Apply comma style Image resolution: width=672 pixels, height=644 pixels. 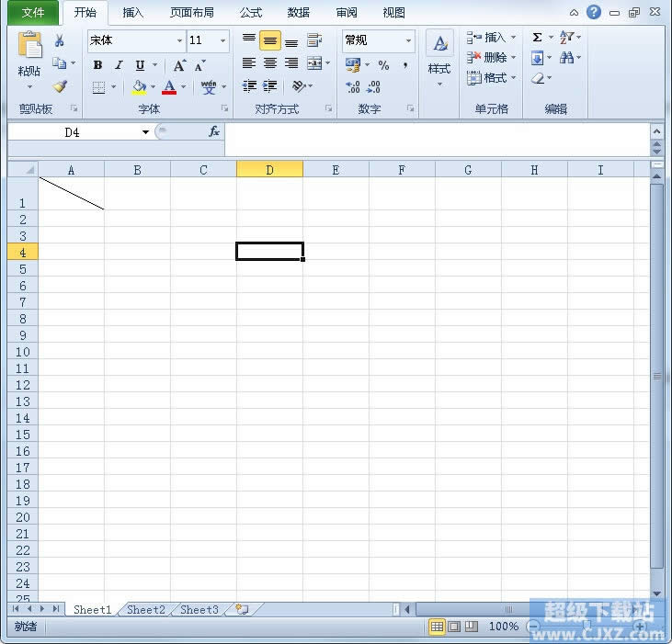[x=405, y=65]
